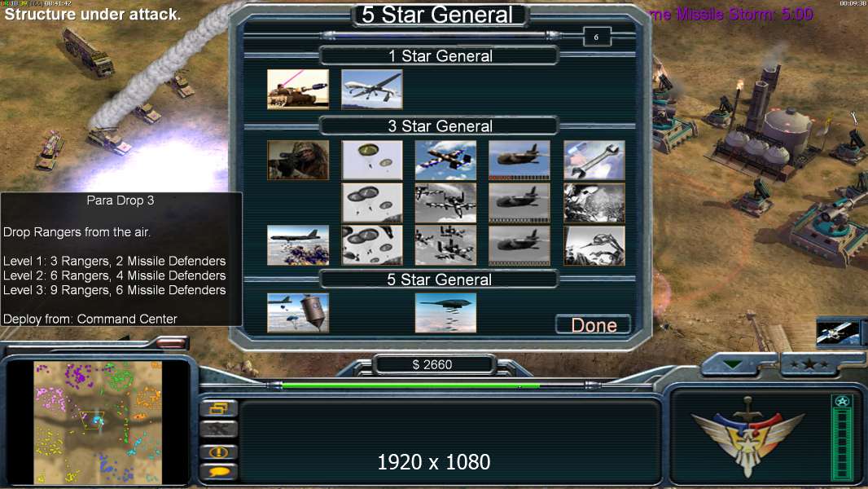Image resolution: width=868 pixels, height=489 pixels.
Task: Select Carpet Bomb bomber icon
Action: (298, 245)
